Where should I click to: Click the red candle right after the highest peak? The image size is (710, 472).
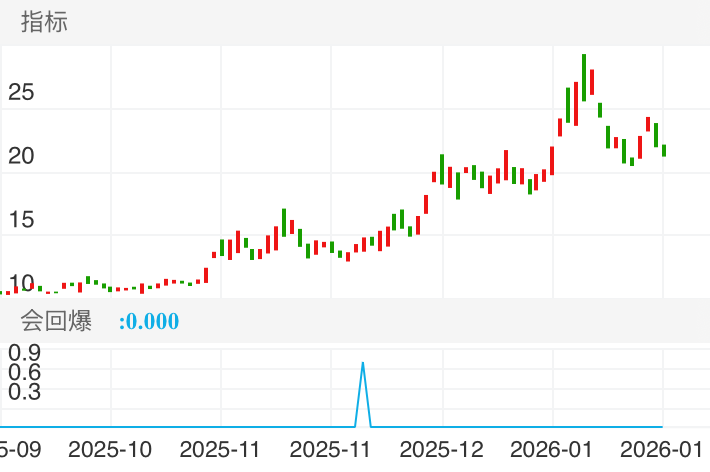[x=592, y=81]
